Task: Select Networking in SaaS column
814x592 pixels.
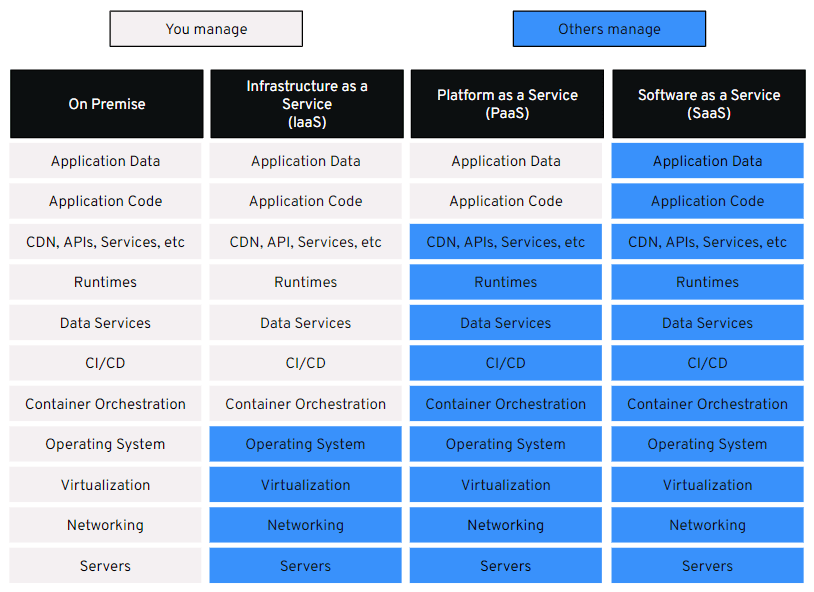Action: point(708,525)
